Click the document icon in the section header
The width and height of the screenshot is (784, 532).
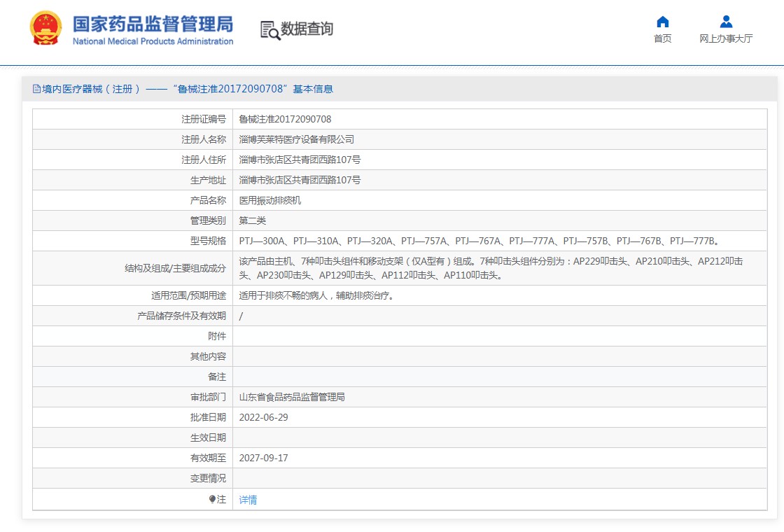point(36,89)
